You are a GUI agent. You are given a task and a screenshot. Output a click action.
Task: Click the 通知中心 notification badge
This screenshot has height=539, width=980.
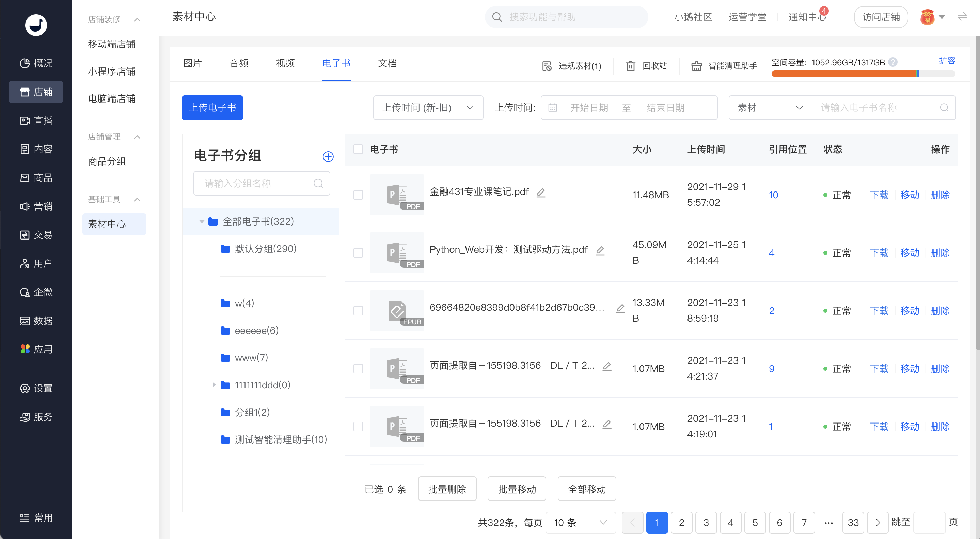[x=824, y=11]
